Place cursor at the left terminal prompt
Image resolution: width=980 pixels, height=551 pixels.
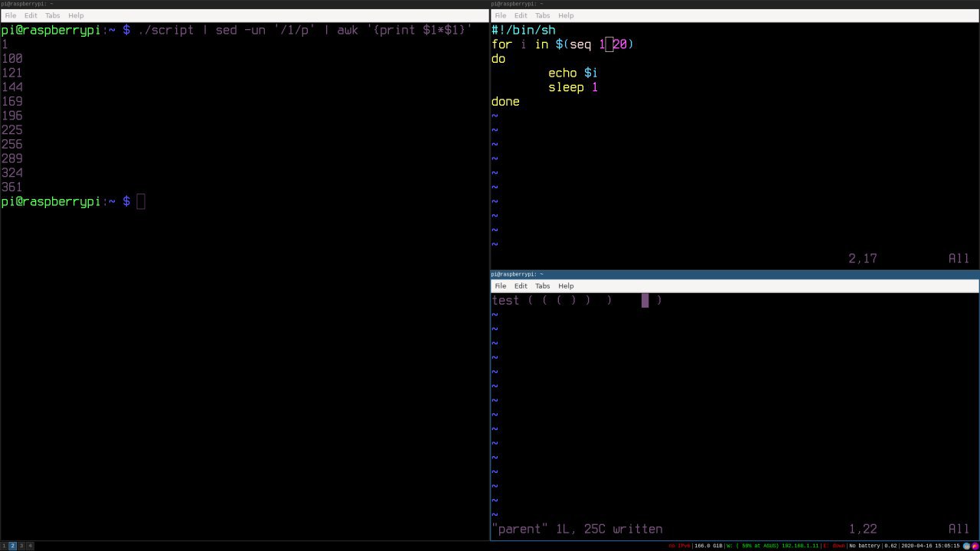(x=141, y=201)
